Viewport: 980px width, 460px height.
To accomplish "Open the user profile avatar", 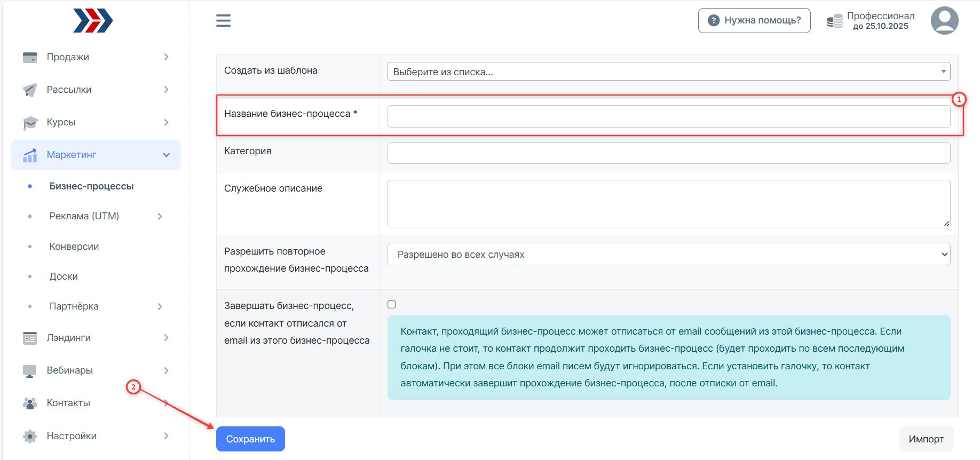I will coord(944,21).
